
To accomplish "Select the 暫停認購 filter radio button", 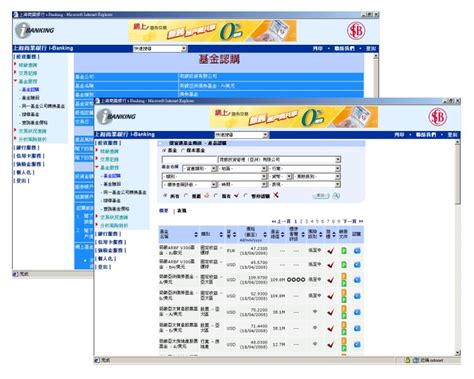I will coord(246,196).
